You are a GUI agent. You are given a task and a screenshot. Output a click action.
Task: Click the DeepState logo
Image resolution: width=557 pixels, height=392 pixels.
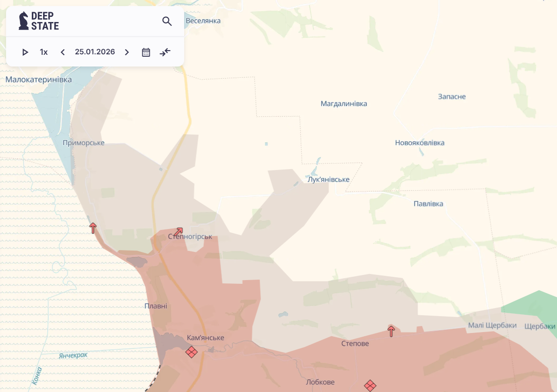click(x=39, y=21)
